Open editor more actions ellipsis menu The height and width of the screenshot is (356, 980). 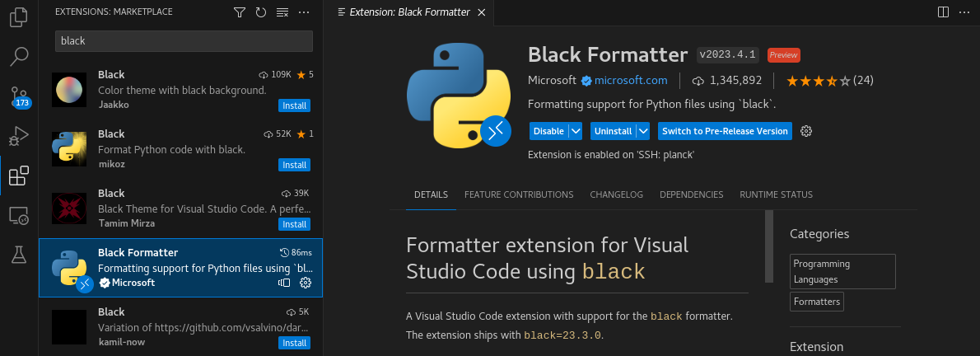tap(964, 12)
